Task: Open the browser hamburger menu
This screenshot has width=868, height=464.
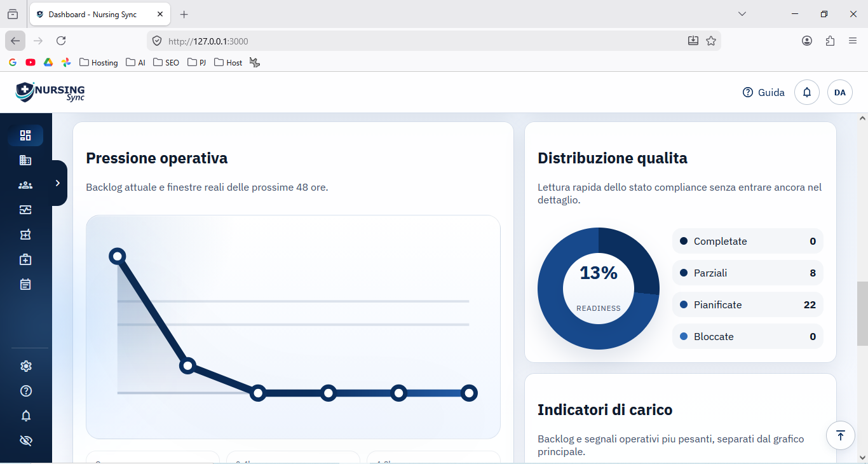Action: (853, 41)
